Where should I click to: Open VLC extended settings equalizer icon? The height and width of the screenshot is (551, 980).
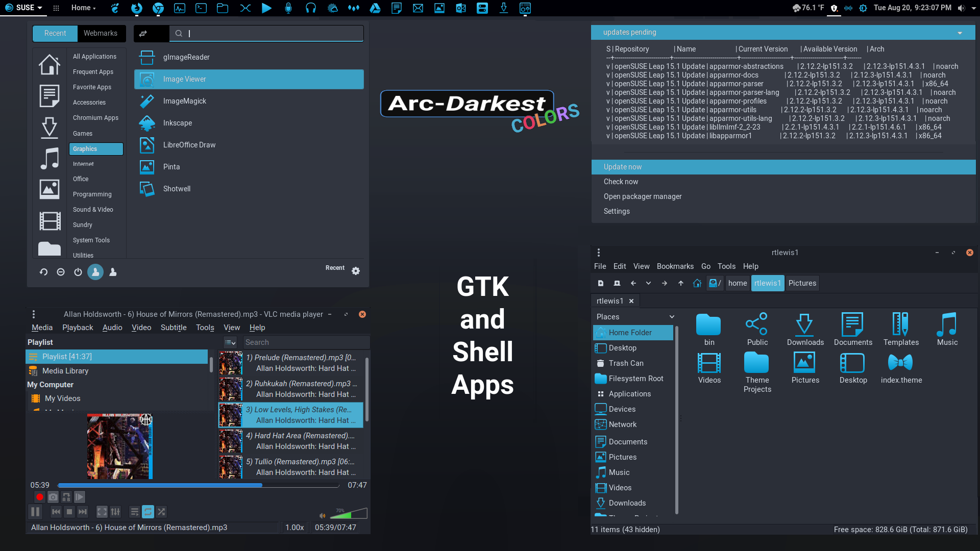[115, 512]
